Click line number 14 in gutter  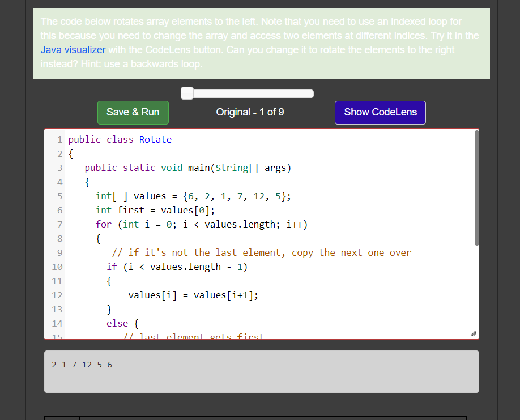tap(57, 323)
